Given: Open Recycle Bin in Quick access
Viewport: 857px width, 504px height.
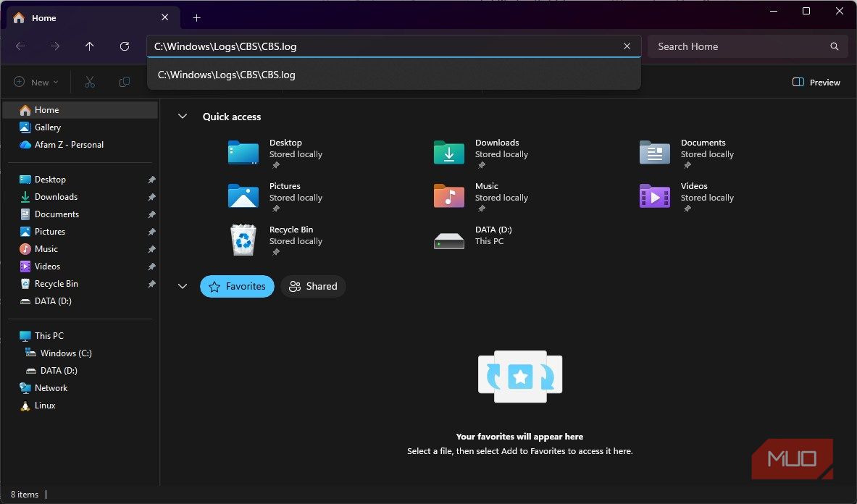Looking at the screenshot, I should tap(275, 240).
